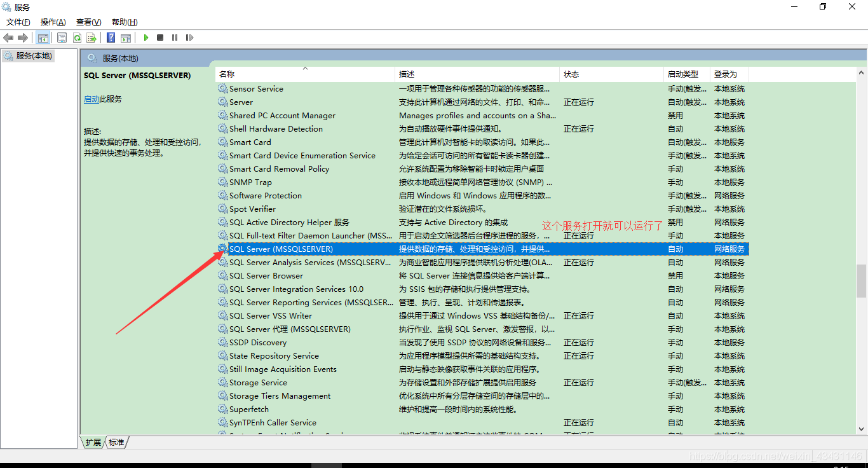868x468 pixels.
Task: Open the 操作(A) menu
Action: pyautogui.click(x=53, y=22)
